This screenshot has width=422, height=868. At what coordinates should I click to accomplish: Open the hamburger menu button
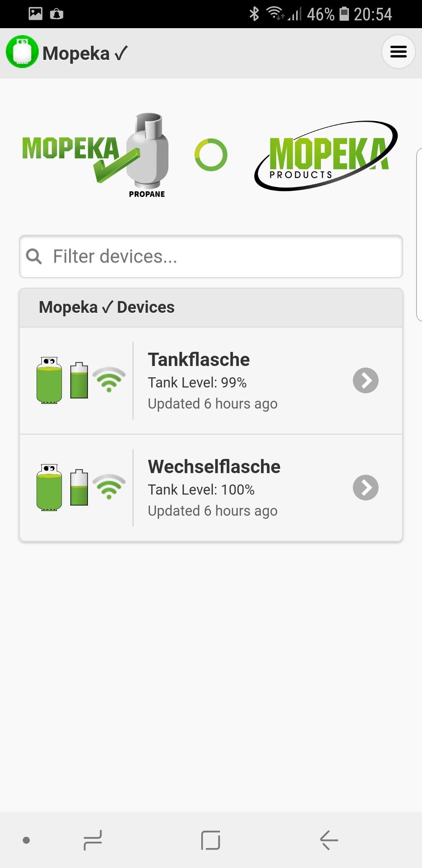click(x=398, y=52)
